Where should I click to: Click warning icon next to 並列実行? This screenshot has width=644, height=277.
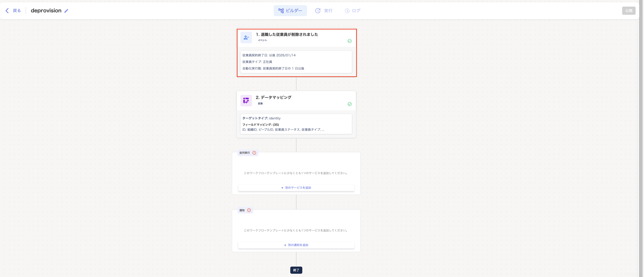click(254, 153)
